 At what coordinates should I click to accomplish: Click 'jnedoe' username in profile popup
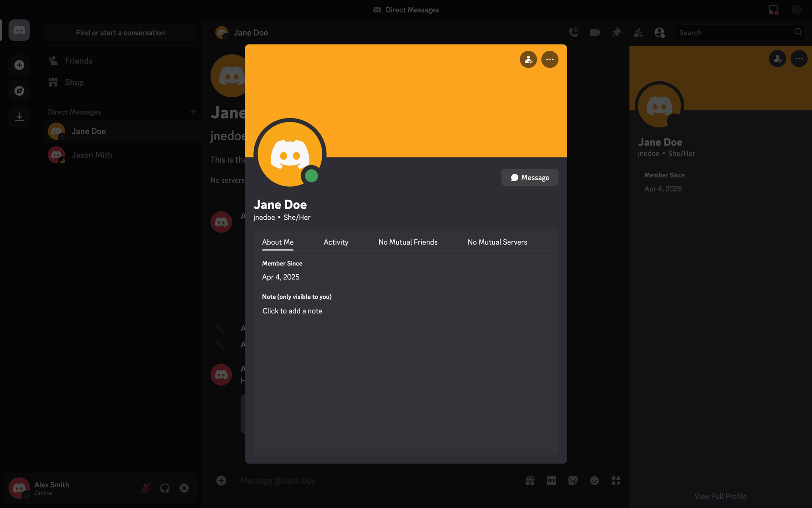[x=264, y=218]
